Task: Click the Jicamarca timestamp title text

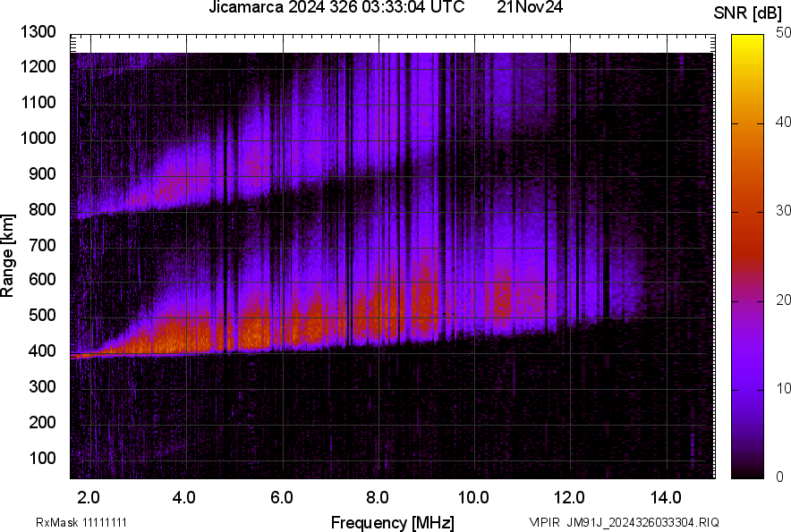Action: [336, 8]
